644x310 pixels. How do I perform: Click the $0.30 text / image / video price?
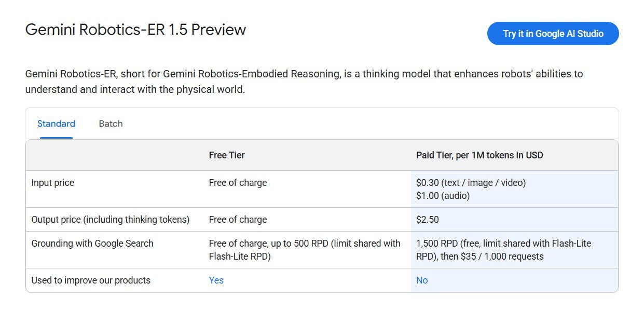point(471,183)
